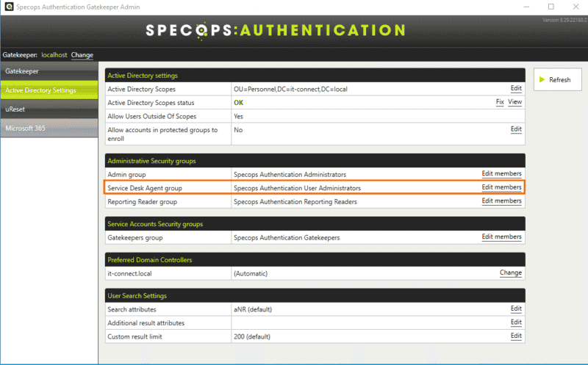Viewport: 588px width, 365px height.
Task: Edit the Custom result limit
Action: pos(516,336)
